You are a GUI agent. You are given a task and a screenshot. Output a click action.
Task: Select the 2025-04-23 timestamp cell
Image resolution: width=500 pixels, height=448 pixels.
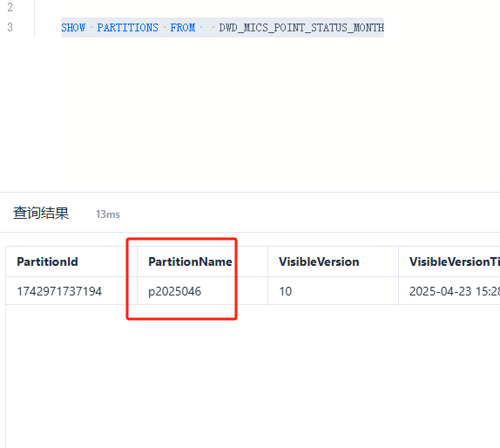pos(455,291)
